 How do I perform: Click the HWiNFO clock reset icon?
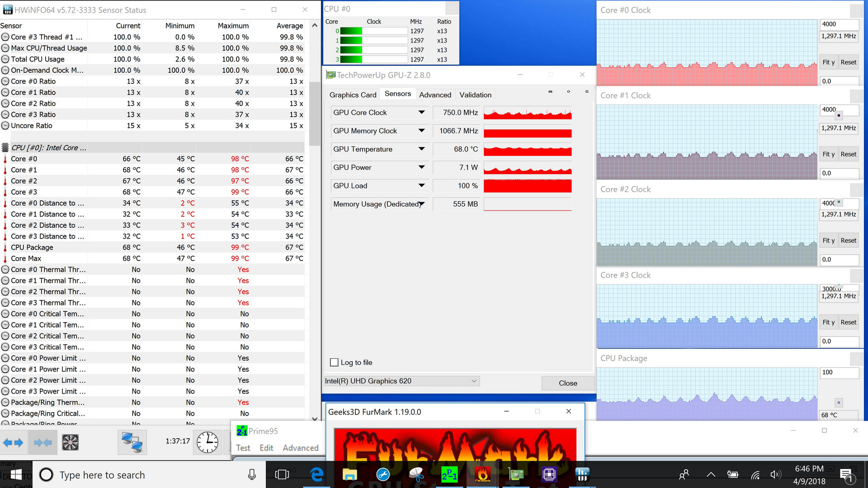[208, 442]
